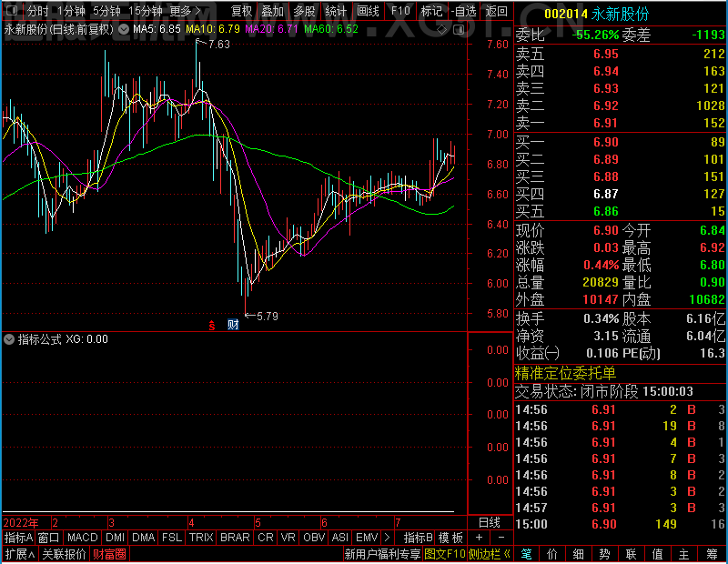Click the 买一 bid price 6.90
This screenshot has width=728, height=564.
(x=605, y=142)
